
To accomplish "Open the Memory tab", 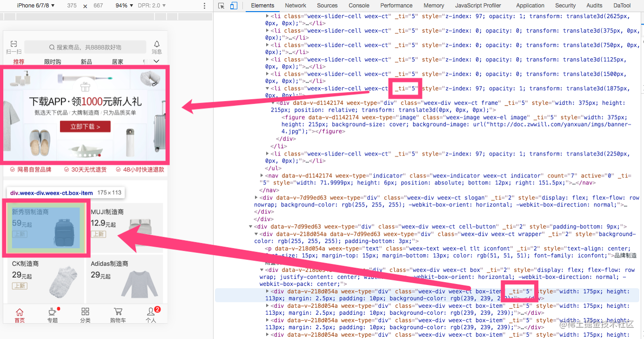I will click(434, 6).
